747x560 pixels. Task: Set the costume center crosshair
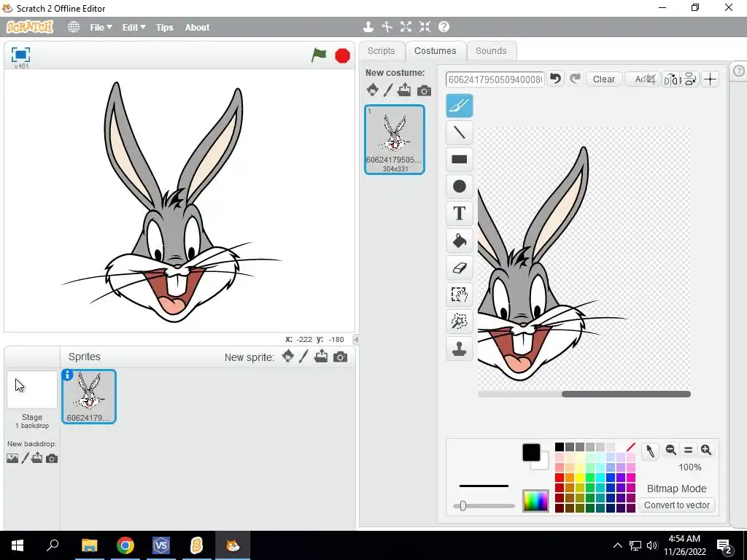point(711,79)
